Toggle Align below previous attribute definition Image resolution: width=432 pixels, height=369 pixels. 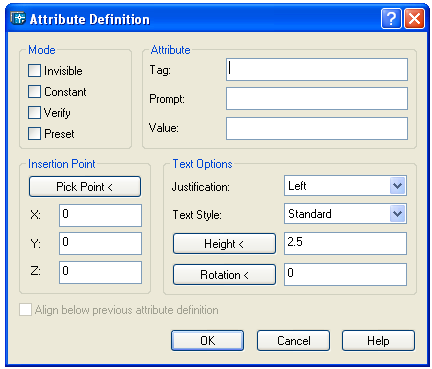pos(26,310)
